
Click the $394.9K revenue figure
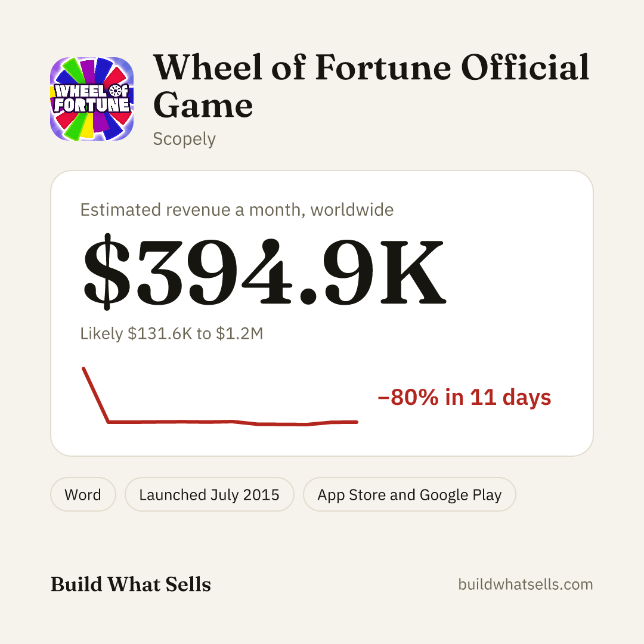pyautogui.click(x=265, y=271)
